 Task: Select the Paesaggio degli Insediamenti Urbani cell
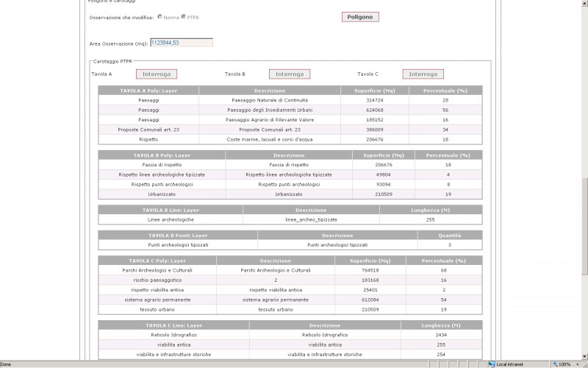pos(269,110)
